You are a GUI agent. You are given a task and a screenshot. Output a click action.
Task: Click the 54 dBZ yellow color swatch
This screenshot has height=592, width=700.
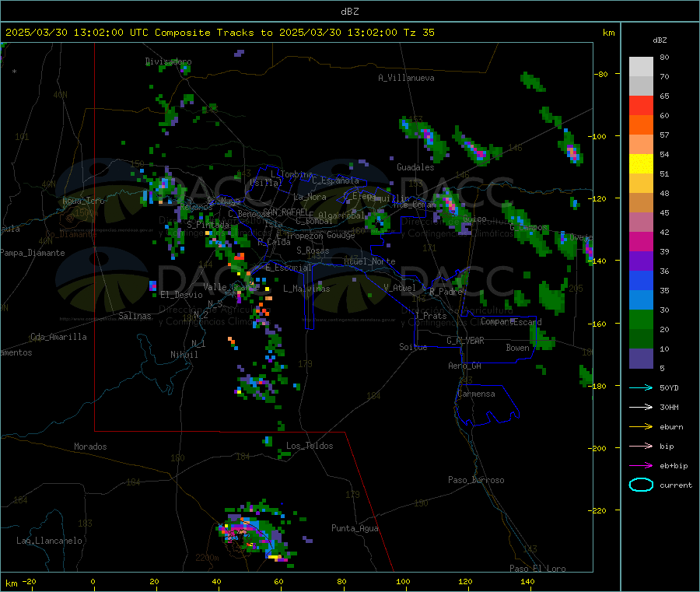tap(641, 164)
